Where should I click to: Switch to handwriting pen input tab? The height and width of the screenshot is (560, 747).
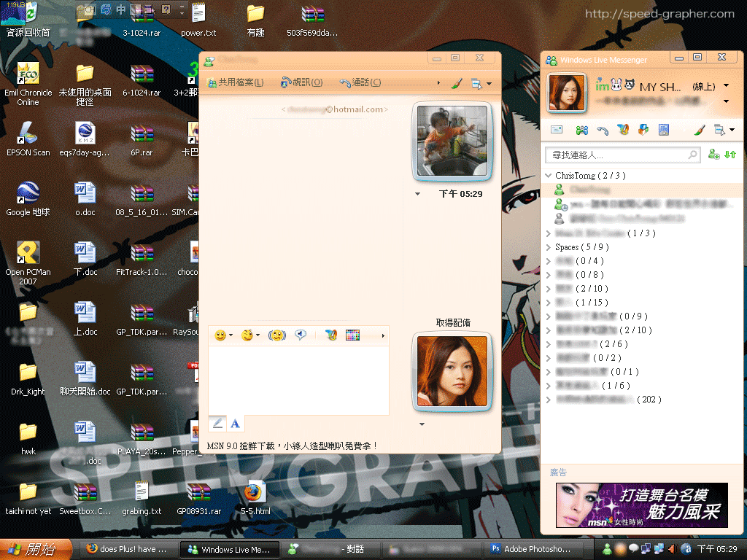[217, 423]
